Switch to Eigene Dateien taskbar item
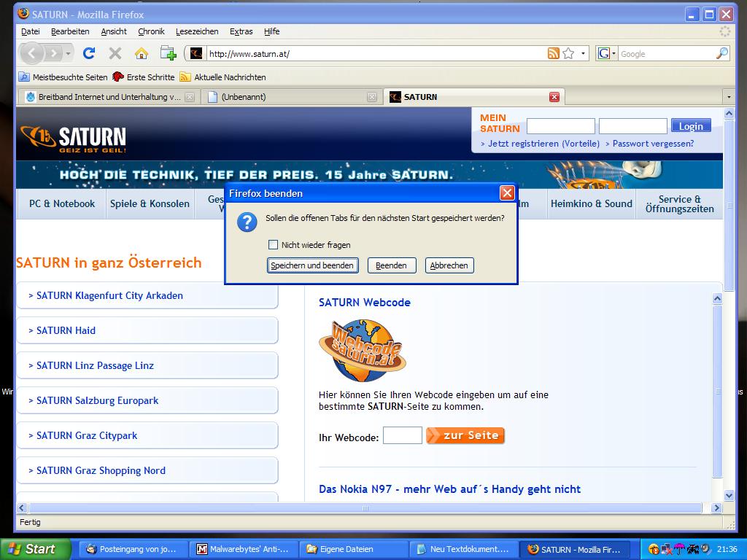The height and width of the screenshot is (560, 747). coord(354,550)
